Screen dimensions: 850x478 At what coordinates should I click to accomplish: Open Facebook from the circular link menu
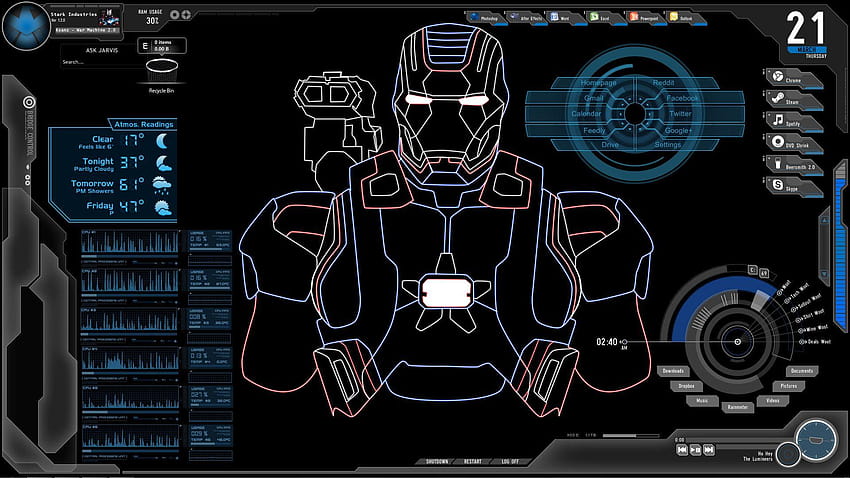pyautogui.click(x=682, y=98)
